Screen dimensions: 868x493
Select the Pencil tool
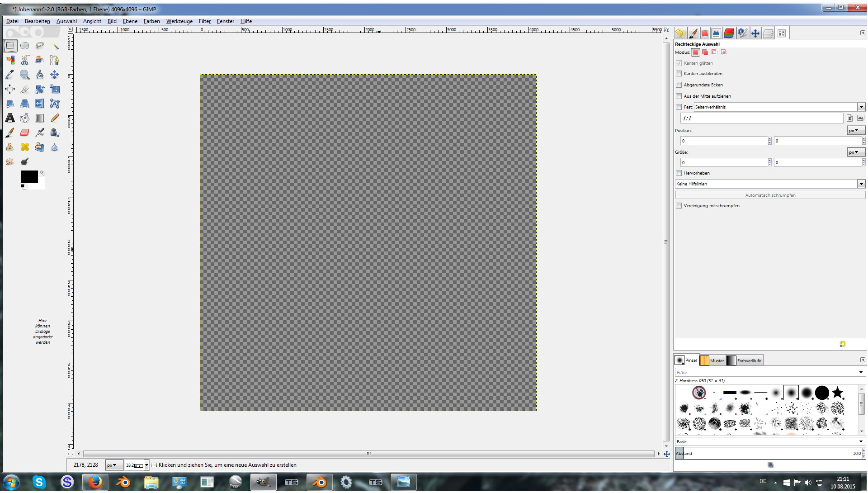click(55, 118)
